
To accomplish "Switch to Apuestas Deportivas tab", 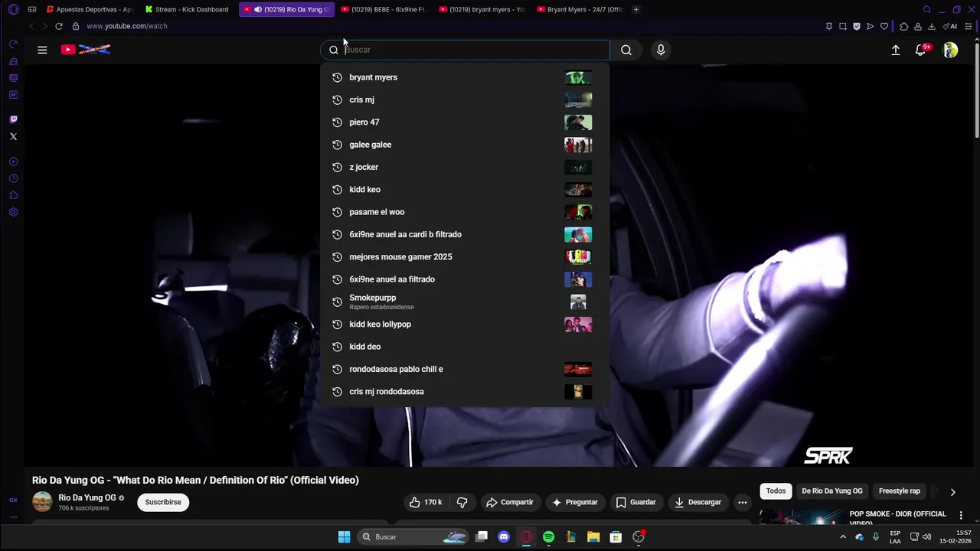I will [89, 9].
